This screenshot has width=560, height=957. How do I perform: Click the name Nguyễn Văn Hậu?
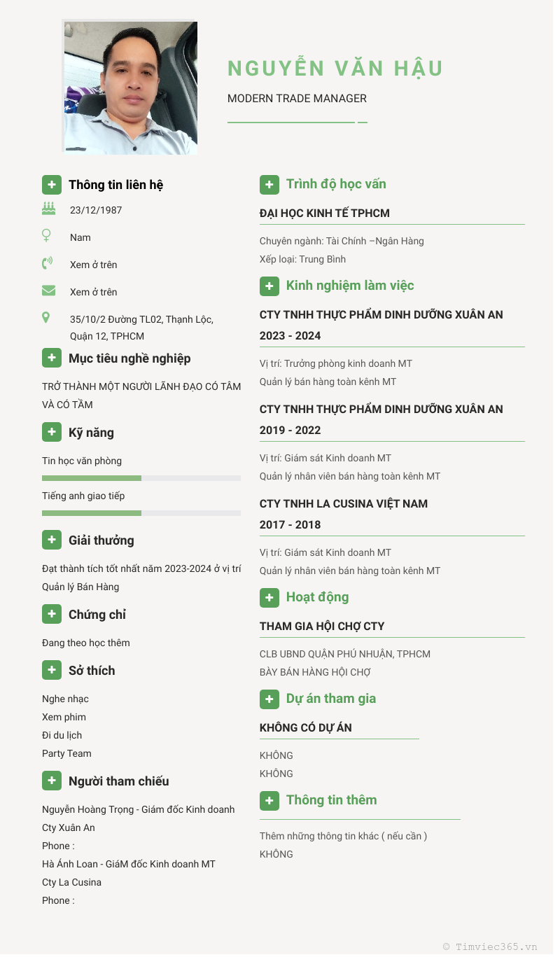point(335,69)
